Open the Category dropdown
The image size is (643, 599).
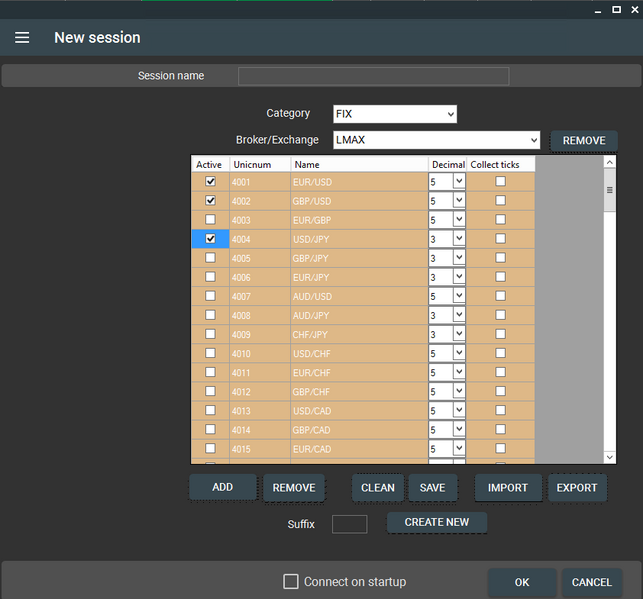395,114
